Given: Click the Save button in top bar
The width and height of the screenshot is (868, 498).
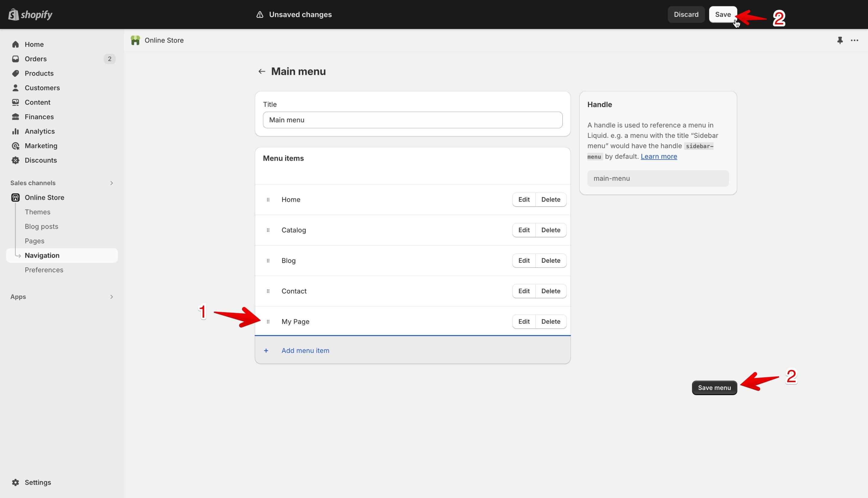Looking at the screenshot, I should click(723, 14).
